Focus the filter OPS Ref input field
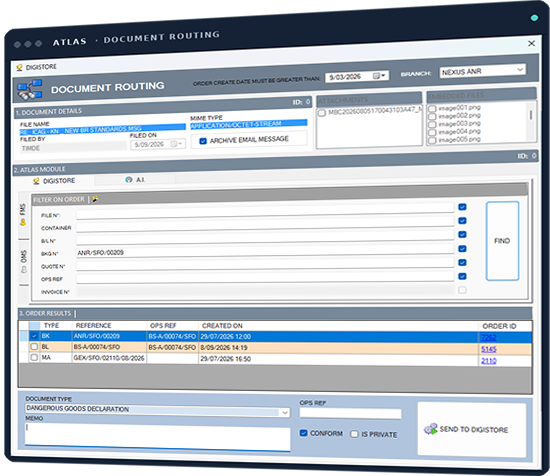The width and height of the screenshot is (550, 476). [x=265, y=277]
